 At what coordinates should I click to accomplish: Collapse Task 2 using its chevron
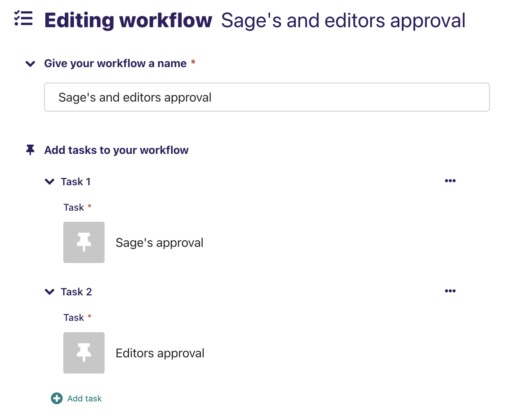tap(50, 292)
